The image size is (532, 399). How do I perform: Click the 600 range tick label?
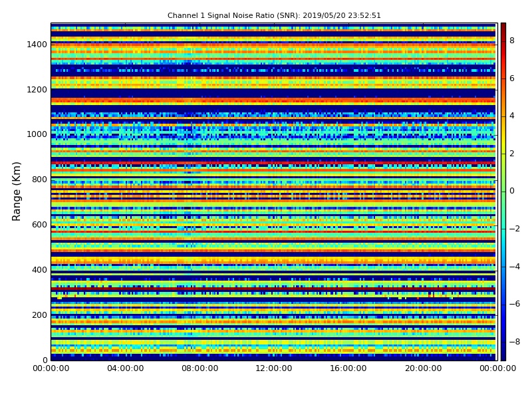tap(39, 225)
